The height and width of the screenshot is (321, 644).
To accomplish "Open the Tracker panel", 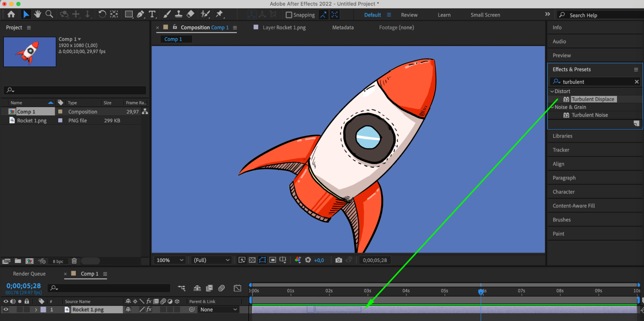I will [x=561, y=150].
